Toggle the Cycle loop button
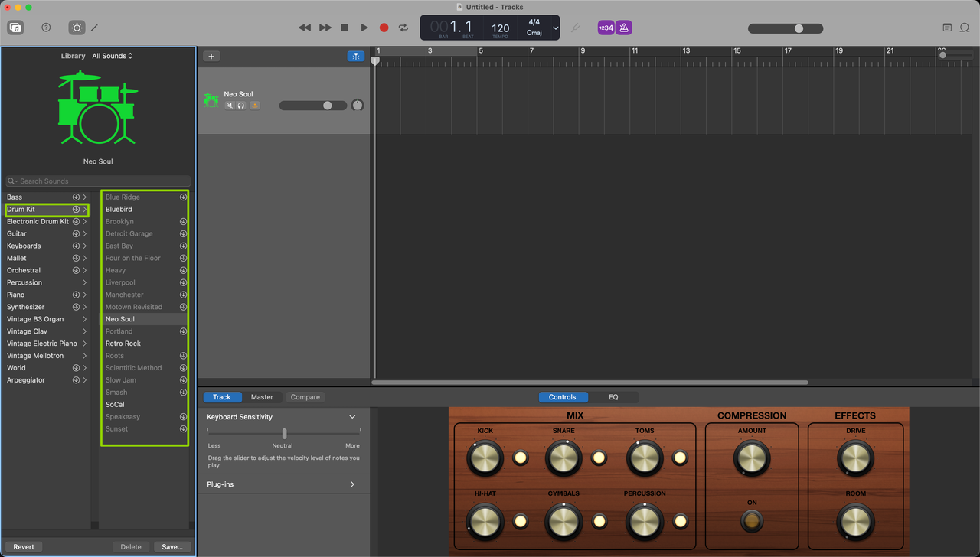This screenshot has height=557, width=980. tap(403, 28)
